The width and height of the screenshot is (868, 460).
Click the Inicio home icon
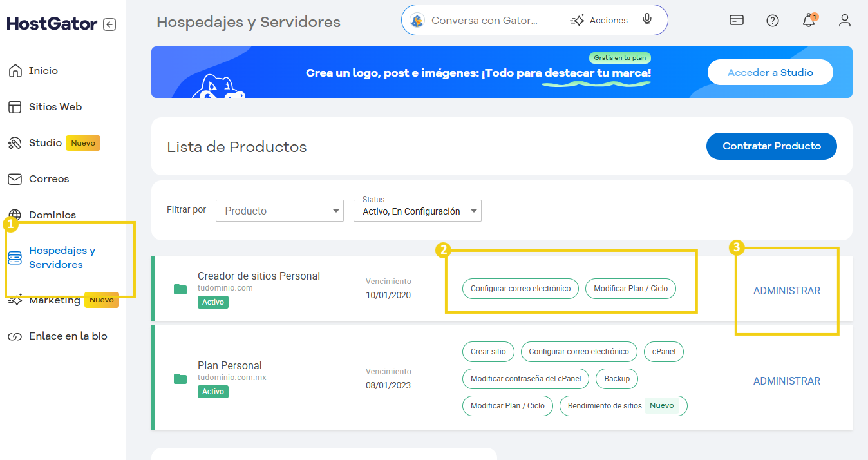click(x=15, y=71)
